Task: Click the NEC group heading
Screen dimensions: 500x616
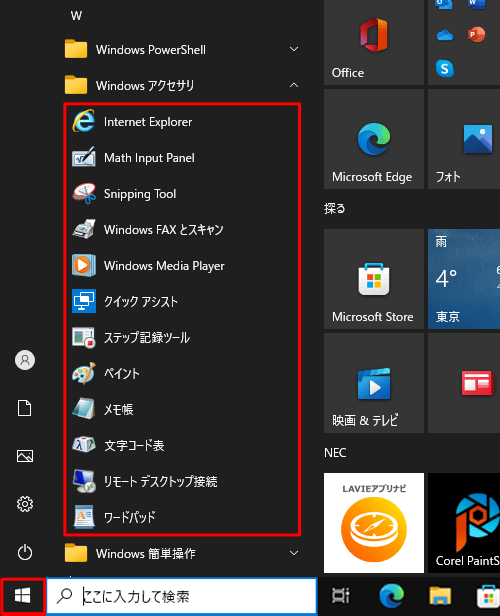Action: click(x=335, y=453)
